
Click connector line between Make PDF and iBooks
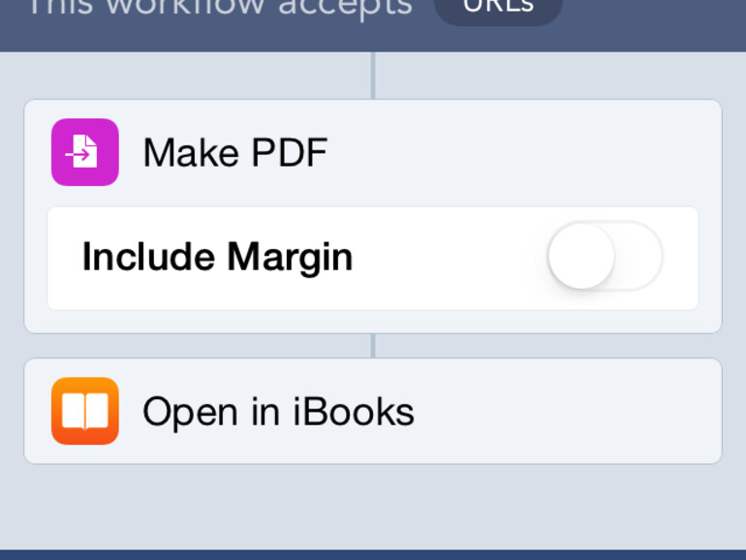pyautogui.click(x=373, y=346)
